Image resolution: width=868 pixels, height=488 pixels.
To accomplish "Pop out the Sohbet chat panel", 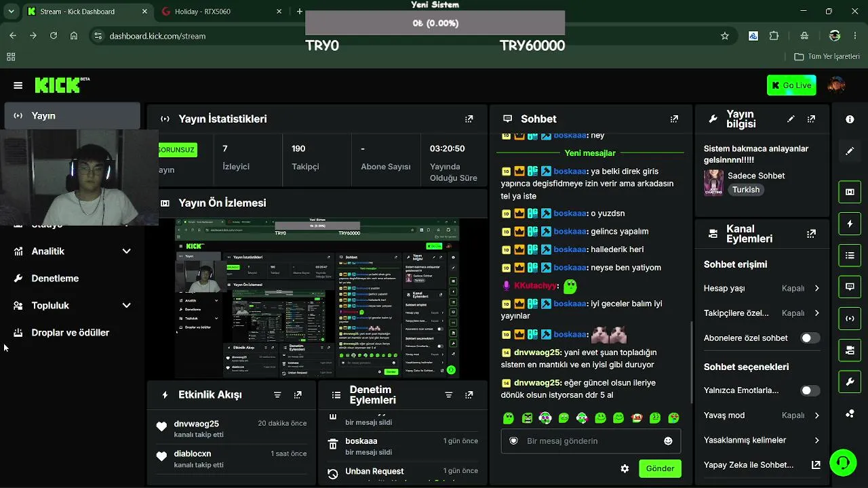I will click(x=674, y=119).
